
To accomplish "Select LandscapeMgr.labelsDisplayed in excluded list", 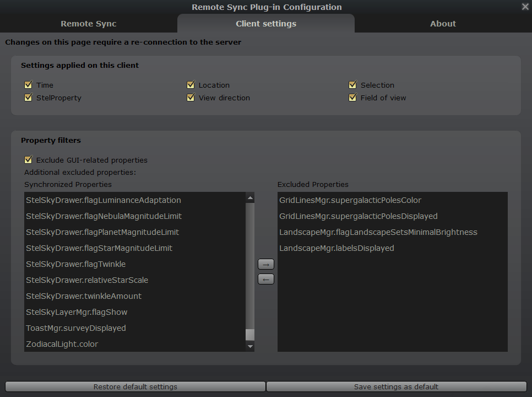I will point(336,248).
